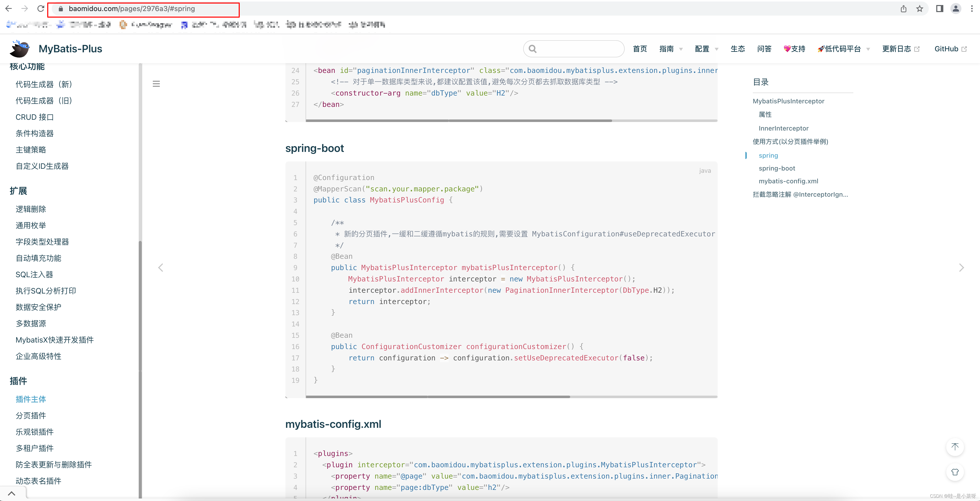Viewport: 980px width, 501px height.
Task: Go to next page arrow
Action: [961, 268]
